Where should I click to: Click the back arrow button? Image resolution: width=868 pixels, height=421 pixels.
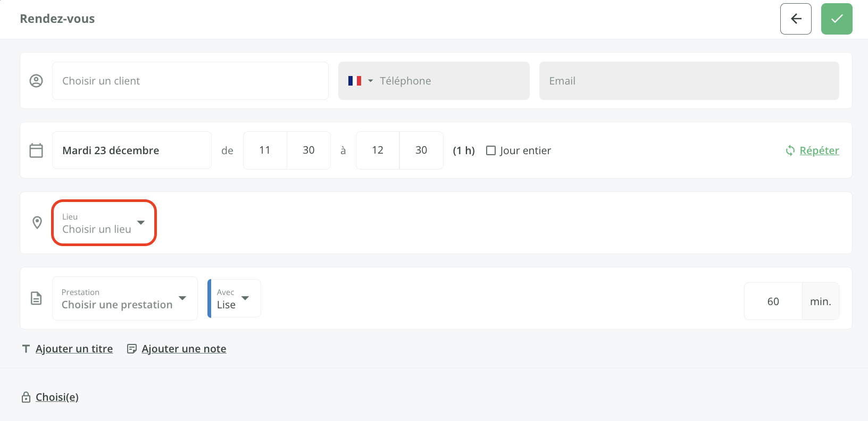click(x=796, y=19)
